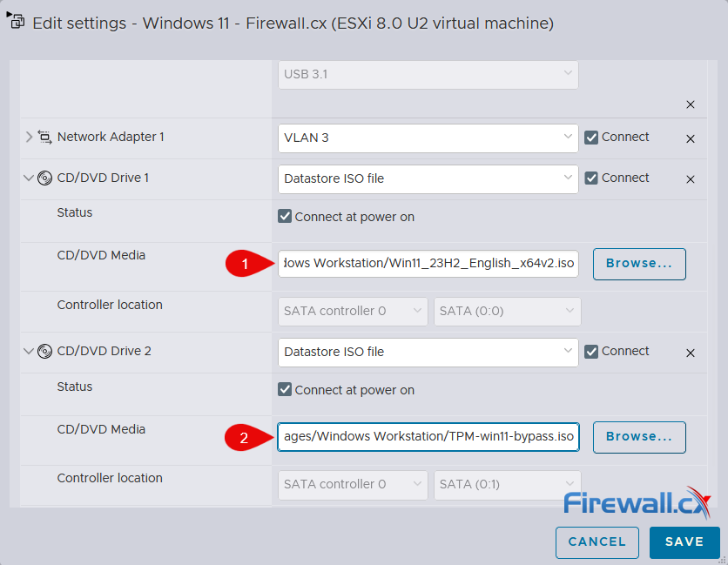Click the Network Adapter 1 label
The height and width of the screenshot is (565, 728).
click(111, 137)
